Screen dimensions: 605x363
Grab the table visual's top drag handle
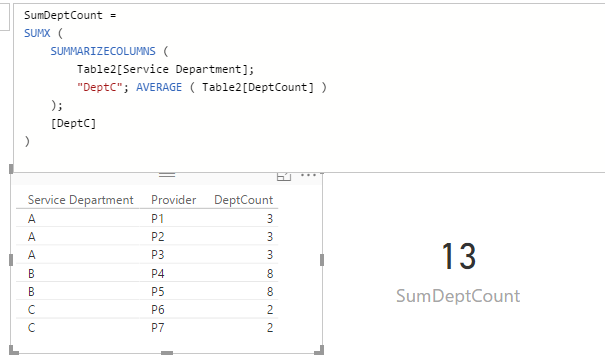167,175
